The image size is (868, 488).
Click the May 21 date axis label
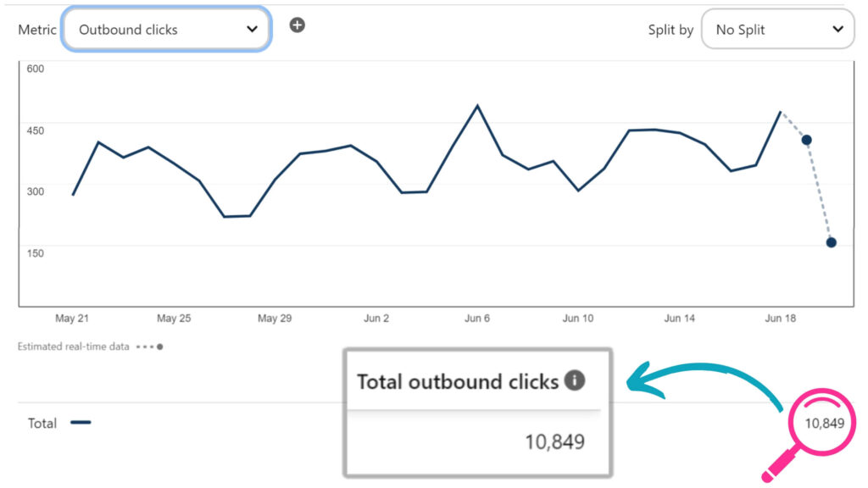pyautogui.click(x=72, y=319)
